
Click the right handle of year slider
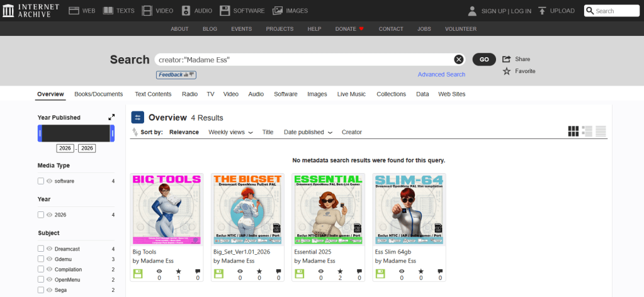pyautogui.click(x=113, y=133)
